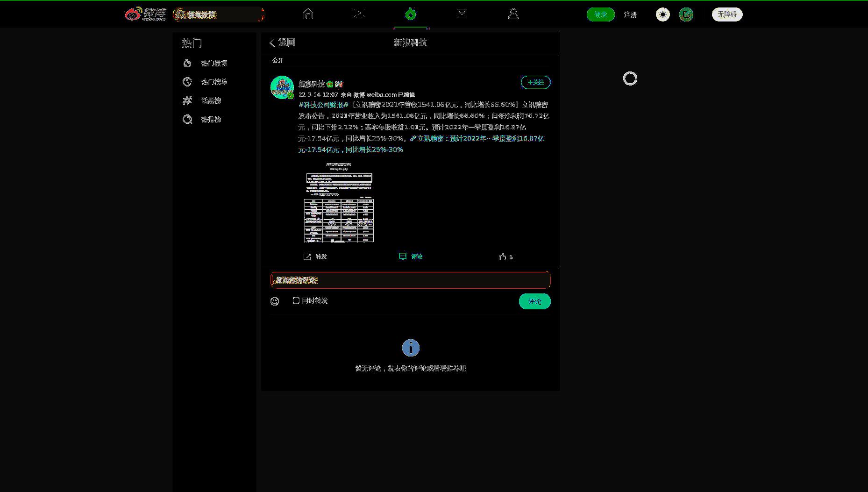Open the messages envelope icon

click(x=462, y=14)
